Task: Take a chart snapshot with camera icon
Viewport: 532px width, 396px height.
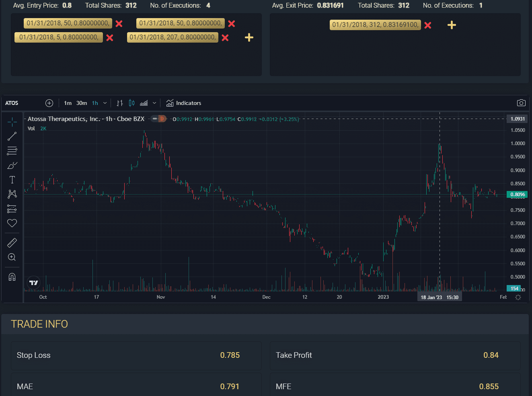Action: pos(521,103)
